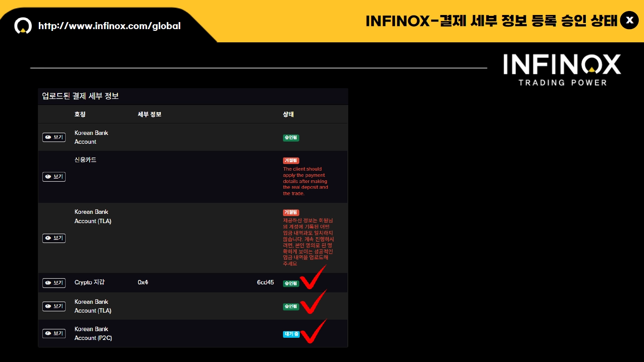Close the slide with the X button
This screenshot has width=644, height=362.
[x=629, y=20]
